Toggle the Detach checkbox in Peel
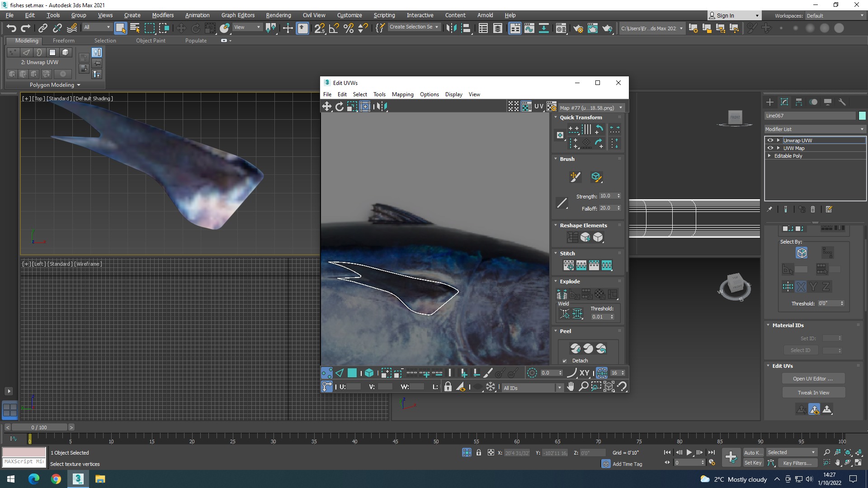Screen dimensions: 868x488 tap(564, 361)
